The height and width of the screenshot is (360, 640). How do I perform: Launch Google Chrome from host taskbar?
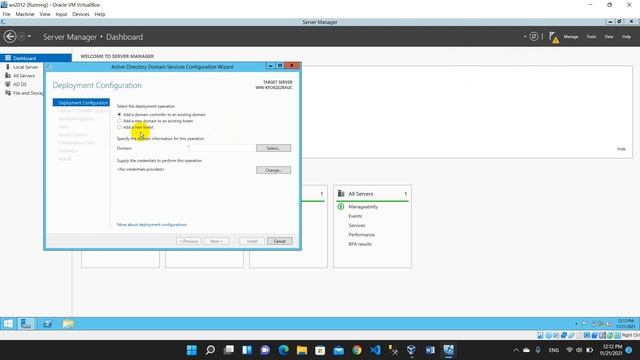[357, 350]
